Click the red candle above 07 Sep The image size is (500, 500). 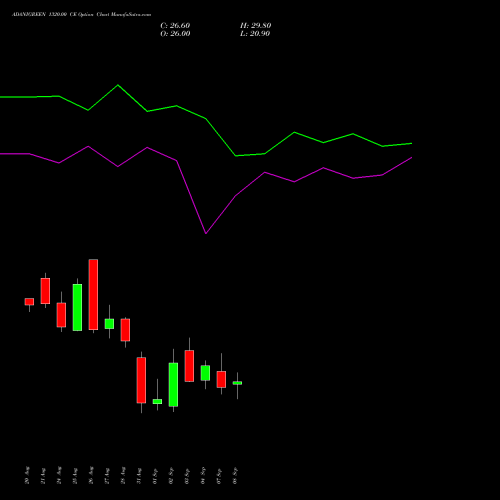coord(221,379)
